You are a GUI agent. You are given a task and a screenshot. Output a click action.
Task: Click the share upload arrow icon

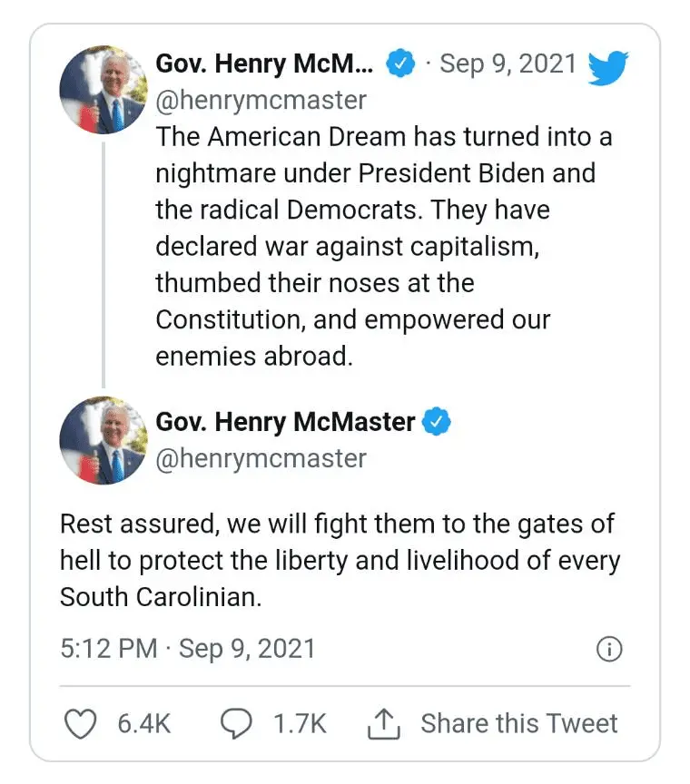pos(384,723)
